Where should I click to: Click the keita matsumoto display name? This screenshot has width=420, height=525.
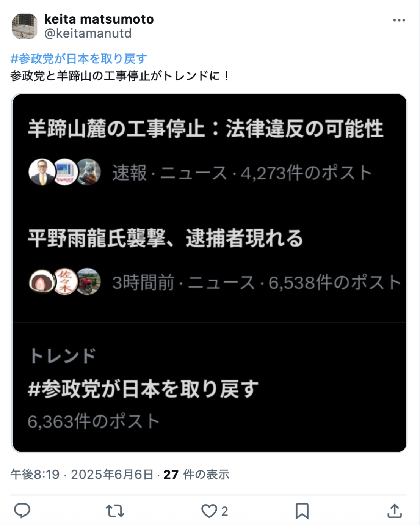(x=99, y=19)
